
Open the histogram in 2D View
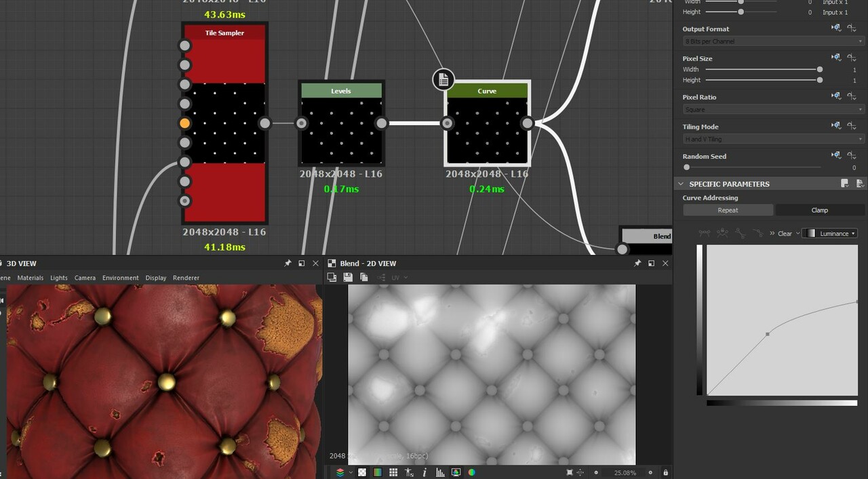[x=440, y=472]
